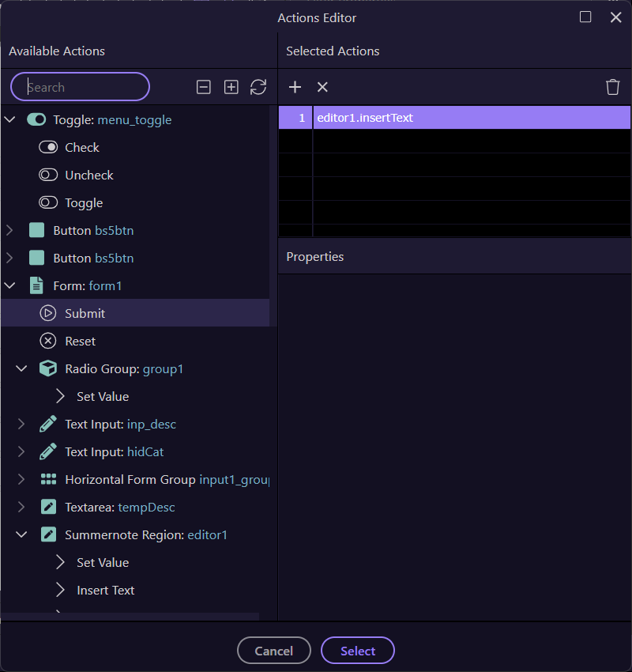Choose the Reset form action
This screenshot has height=672, width=632.
pos(80,341)
